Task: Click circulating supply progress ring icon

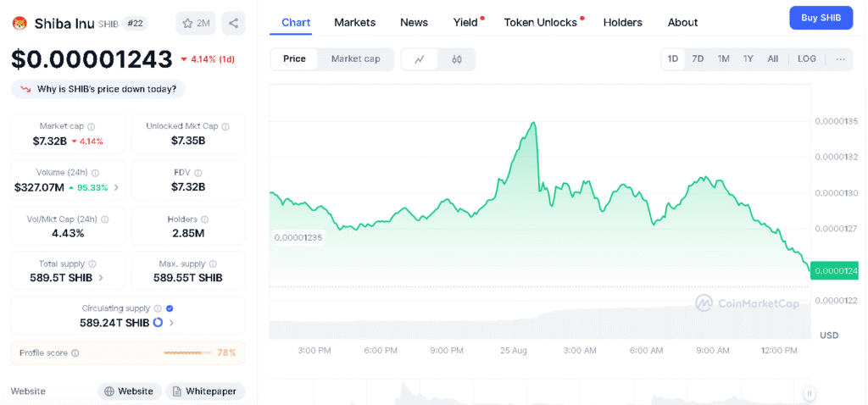Action: pyautogui.click(x=158, y=322)
